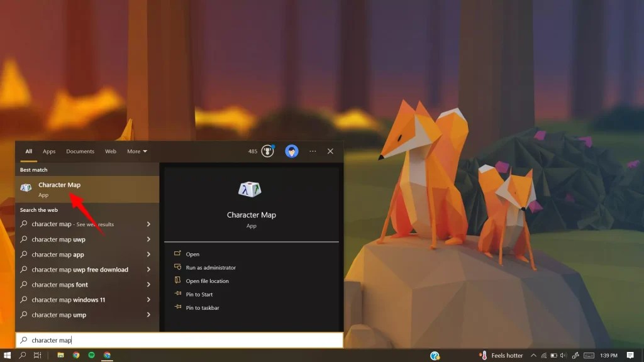644x362 pixels.
Task: Switch to the Apps search tab
Action: click(49, 151)
